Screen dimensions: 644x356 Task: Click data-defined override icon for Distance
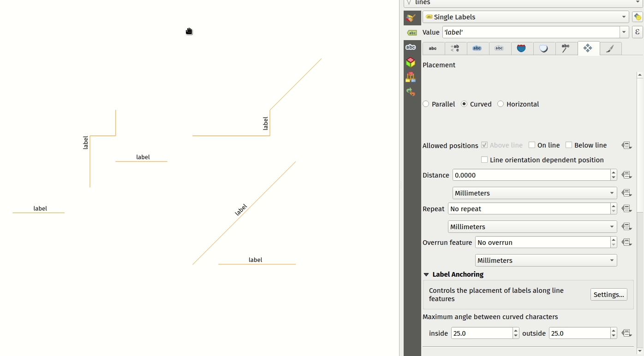pos(626,175)
